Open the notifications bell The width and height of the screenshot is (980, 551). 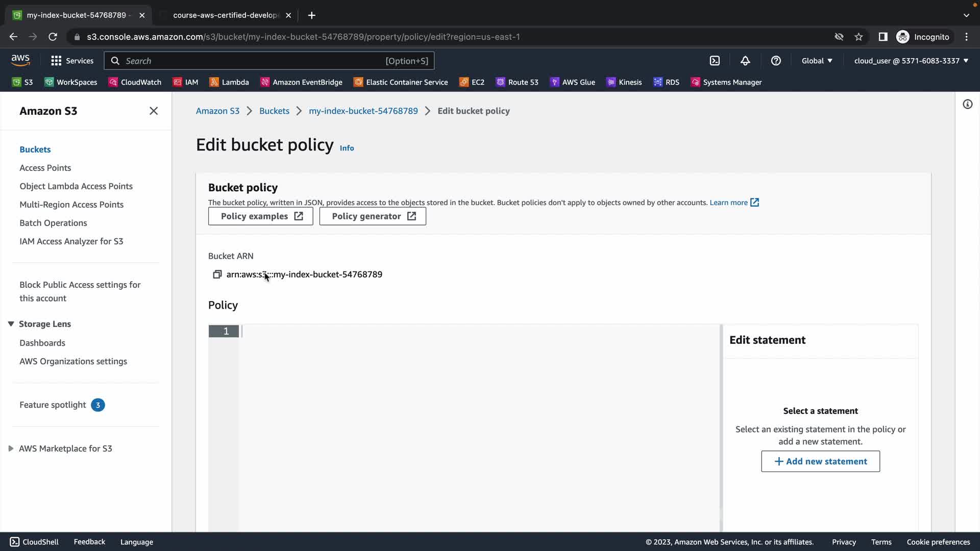click(x=745, y=61)
